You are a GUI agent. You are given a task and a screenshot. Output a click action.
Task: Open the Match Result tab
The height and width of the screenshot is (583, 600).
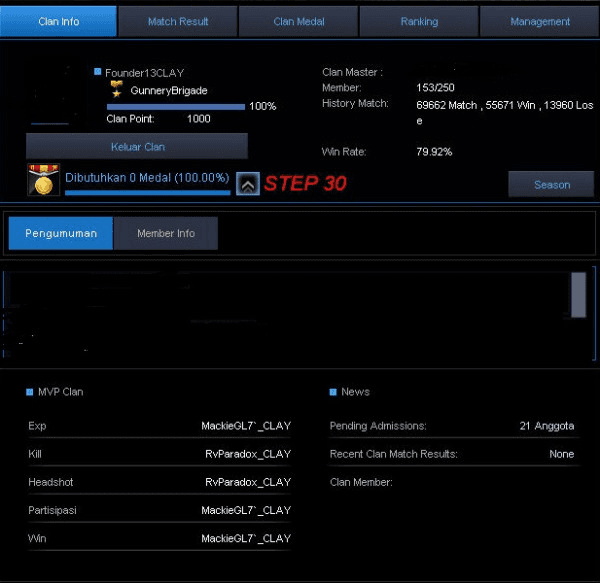pos(178,21)
